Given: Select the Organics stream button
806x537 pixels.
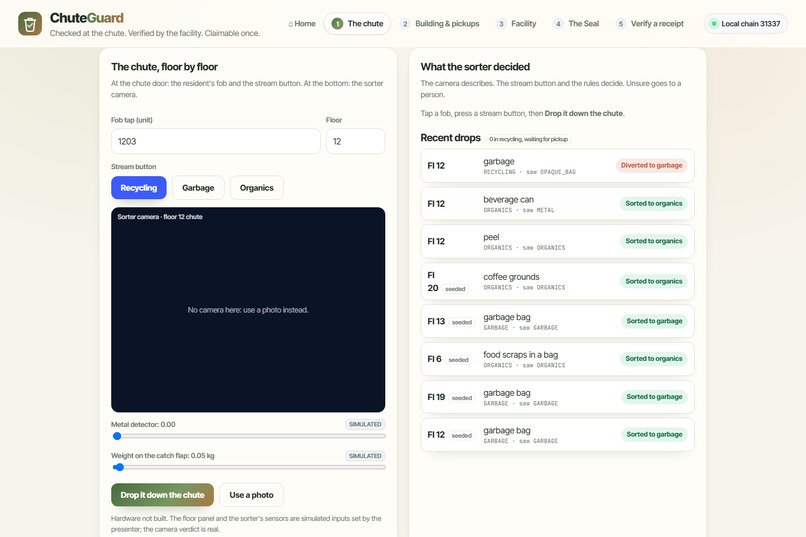Looking at the screenshot, I should click(x=257, y=188).
